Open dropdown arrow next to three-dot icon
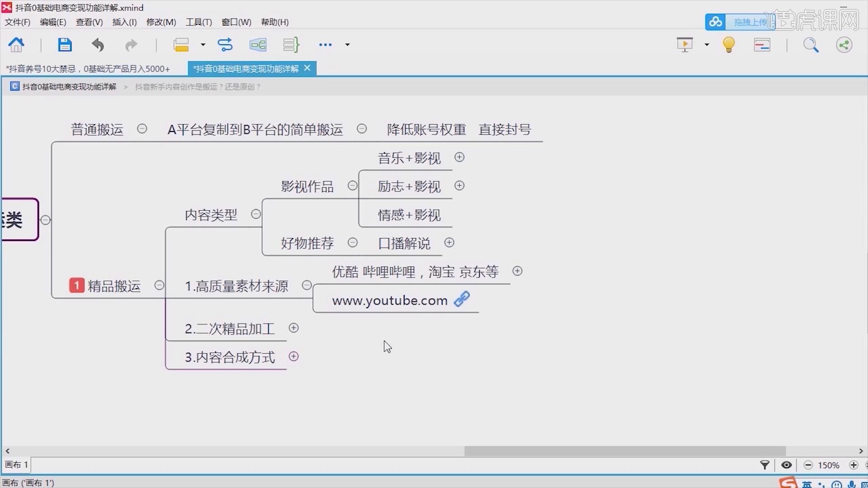 347,45
